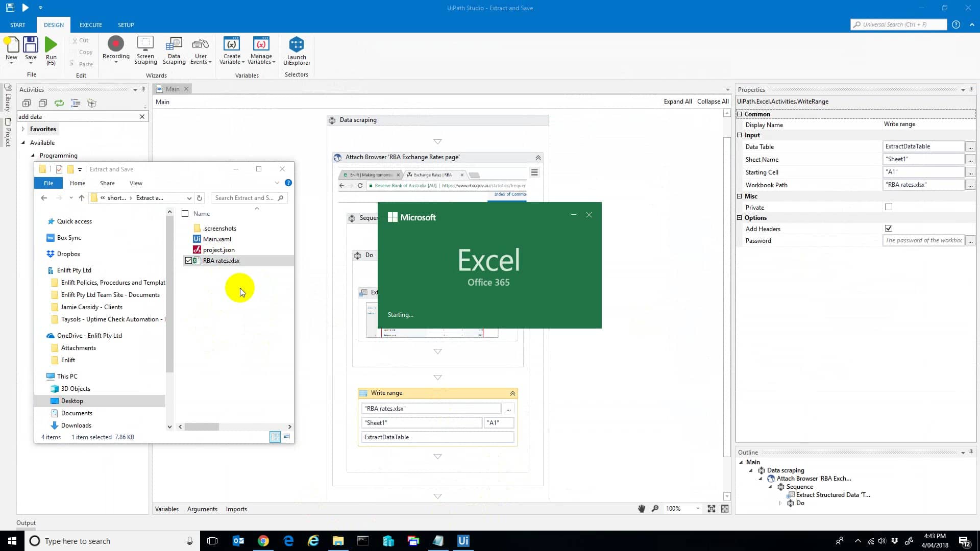The image size is (980, 551).
Task: Open the Screen Scraping wizard
Action: 145,49
